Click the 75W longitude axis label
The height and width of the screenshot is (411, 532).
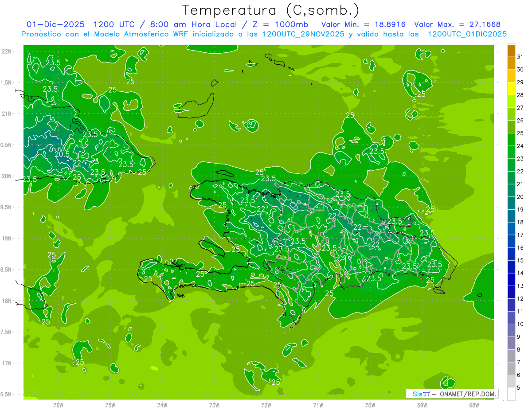[110, 405]
